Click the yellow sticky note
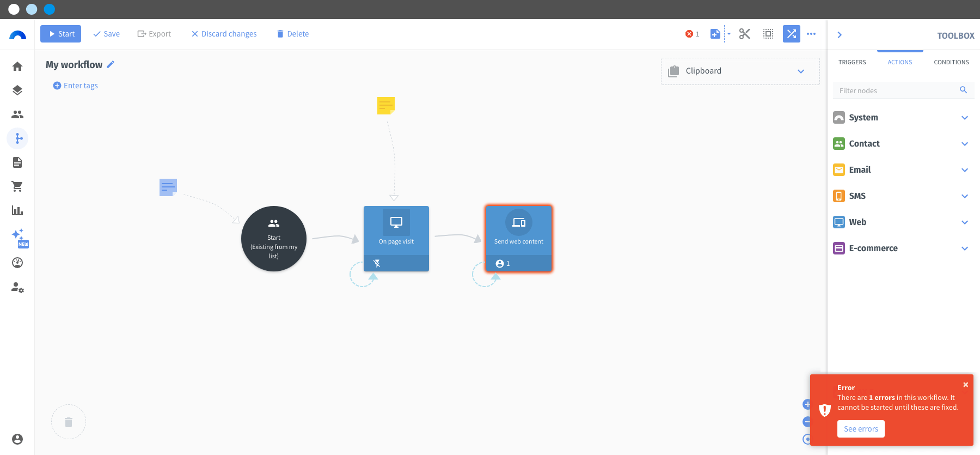The image size is (980, 455). click(386, 105)
